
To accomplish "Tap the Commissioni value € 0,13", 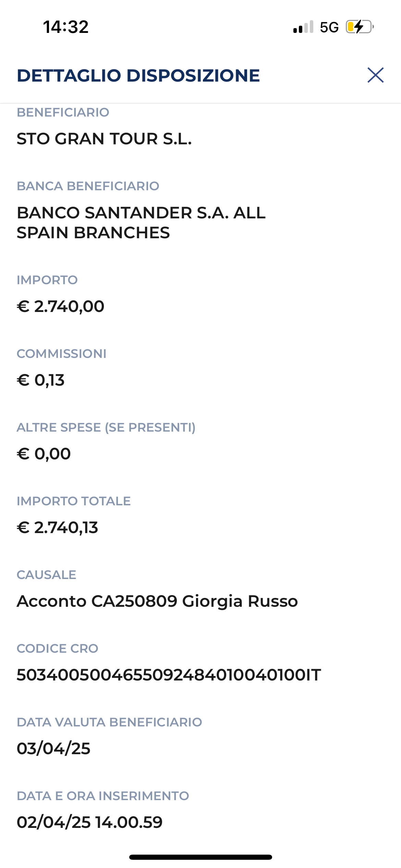I will click(41, 380).
